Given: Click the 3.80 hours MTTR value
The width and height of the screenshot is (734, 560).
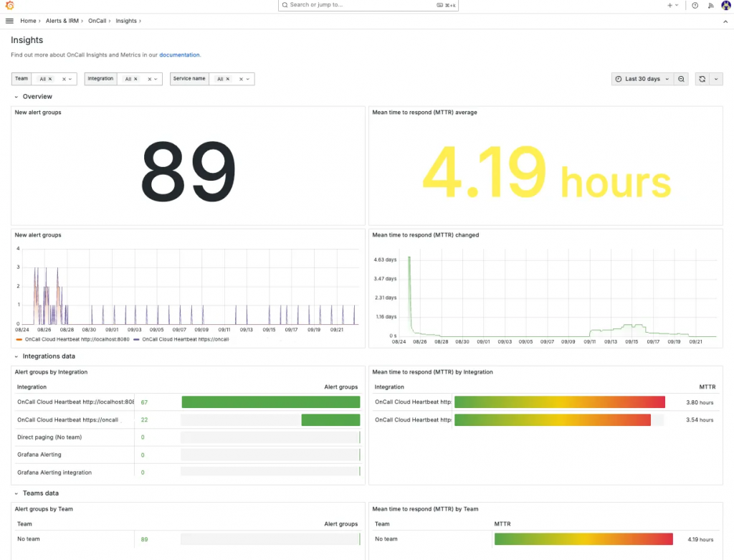Looking at the screenshot, I should point(700,403).
